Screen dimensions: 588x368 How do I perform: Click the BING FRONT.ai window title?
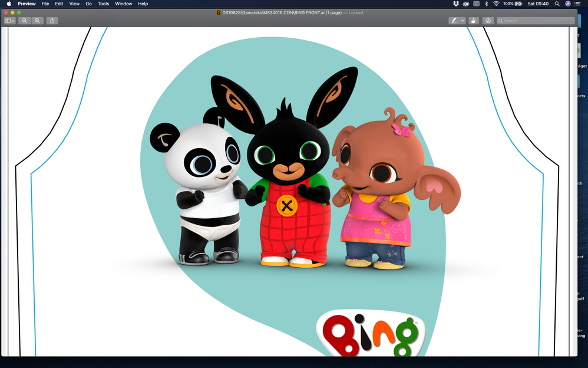282,13
